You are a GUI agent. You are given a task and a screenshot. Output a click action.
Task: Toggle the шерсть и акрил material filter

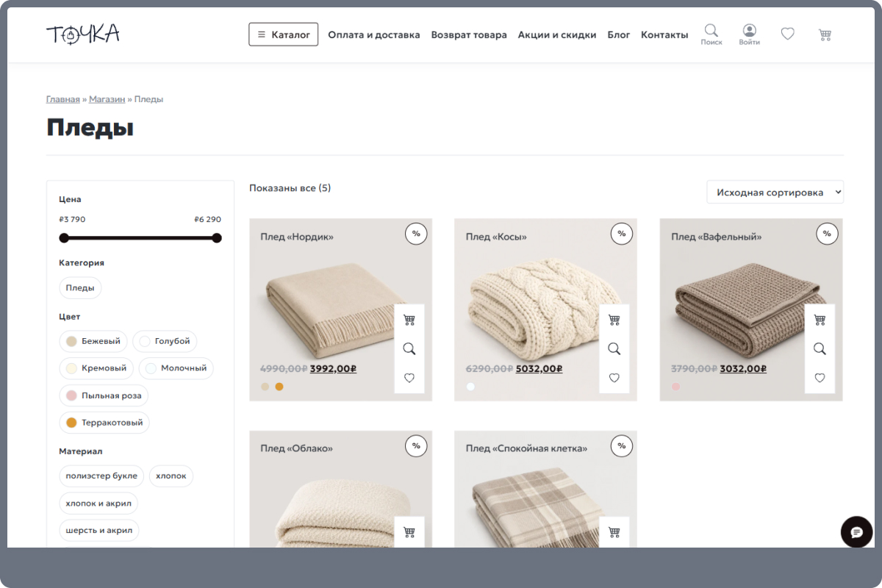coord(99,530)
